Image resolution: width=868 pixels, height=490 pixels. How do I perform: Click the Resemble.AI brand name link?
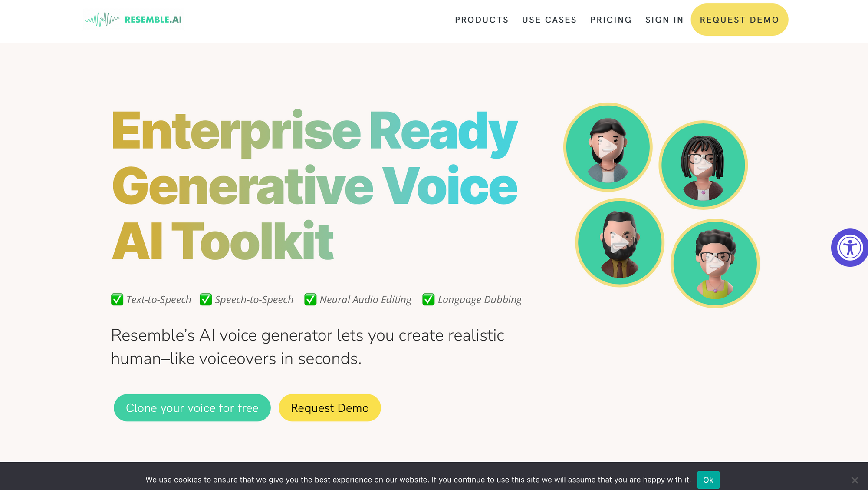pos(134,19)
